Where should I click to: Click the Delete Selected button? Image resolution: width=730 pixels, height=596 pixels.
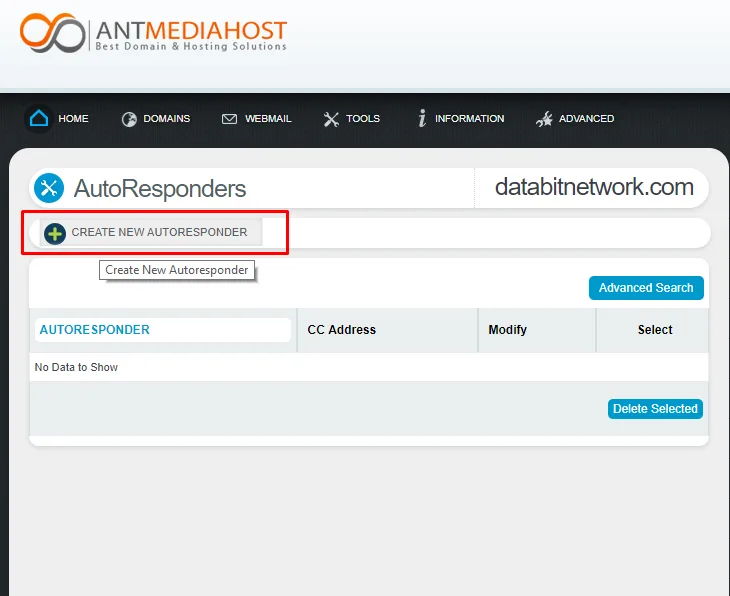pos(655,409)
